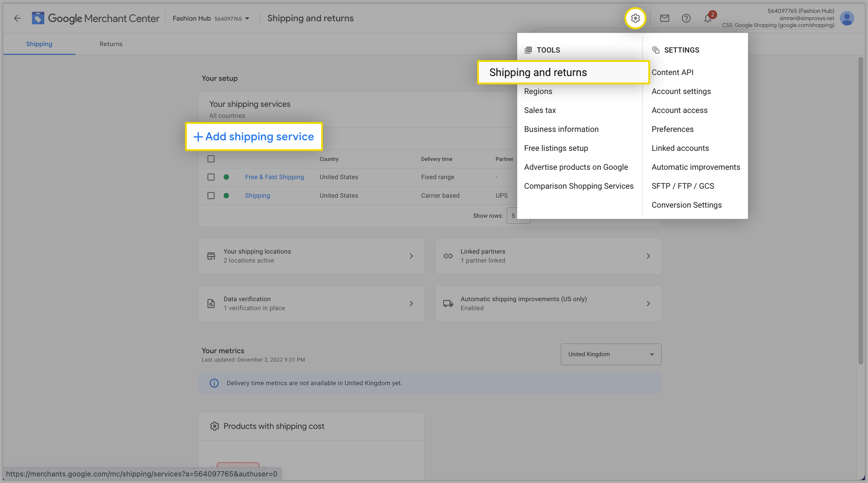Click green status dot for Free & Fast Shipping
The image size is (868, 483).
(226, 177)
